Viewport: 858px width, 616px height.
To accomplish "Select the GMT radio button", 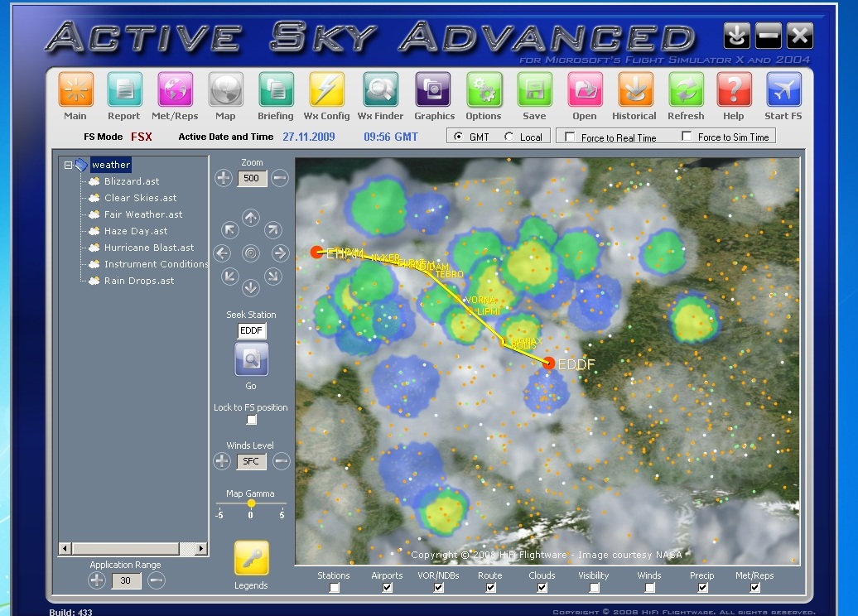I will coord(458,137).
